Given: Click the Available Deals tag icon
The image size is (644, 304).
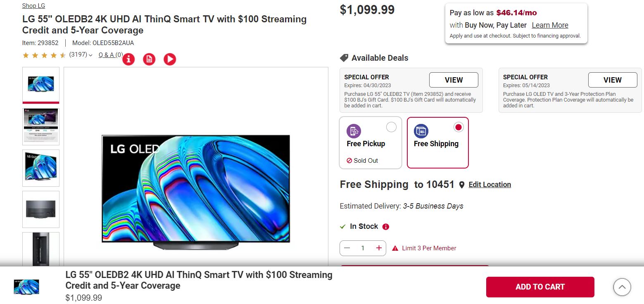Looking at the screenshot, I should coord(344,58).
